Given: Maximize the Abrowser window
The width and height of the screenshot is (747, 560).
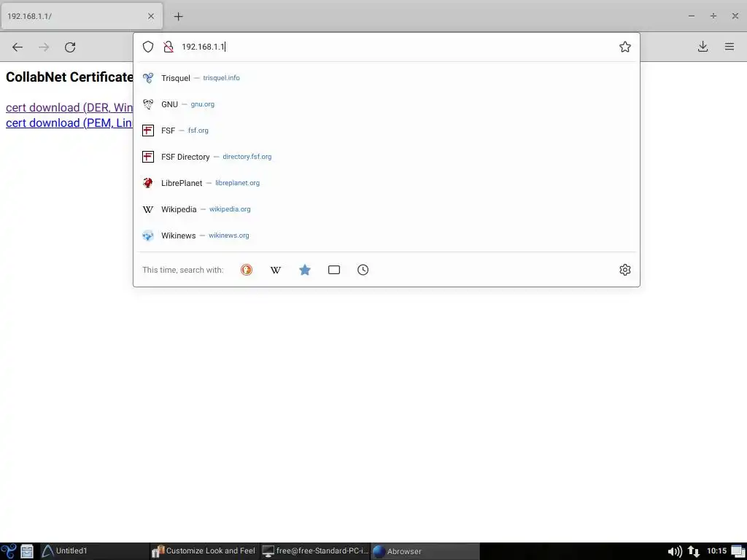Looking at the screenshot, I should click(713, 16).
